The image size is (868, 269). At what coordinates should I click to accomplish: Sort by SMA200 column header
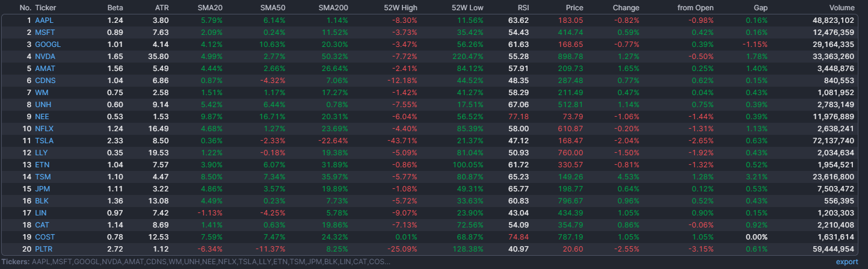[x=333, y=8]
